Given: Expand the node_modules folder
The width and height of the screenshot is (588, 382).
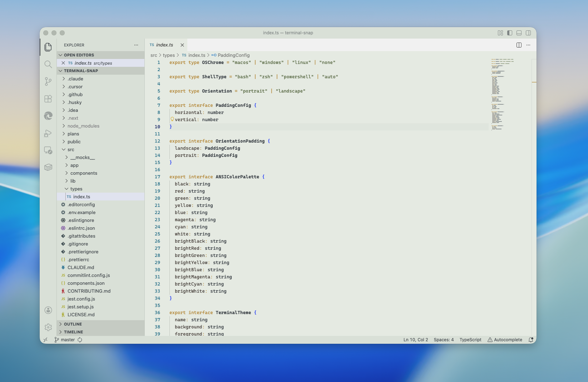Looking at the screenshot, I should [x=101, y=126].
